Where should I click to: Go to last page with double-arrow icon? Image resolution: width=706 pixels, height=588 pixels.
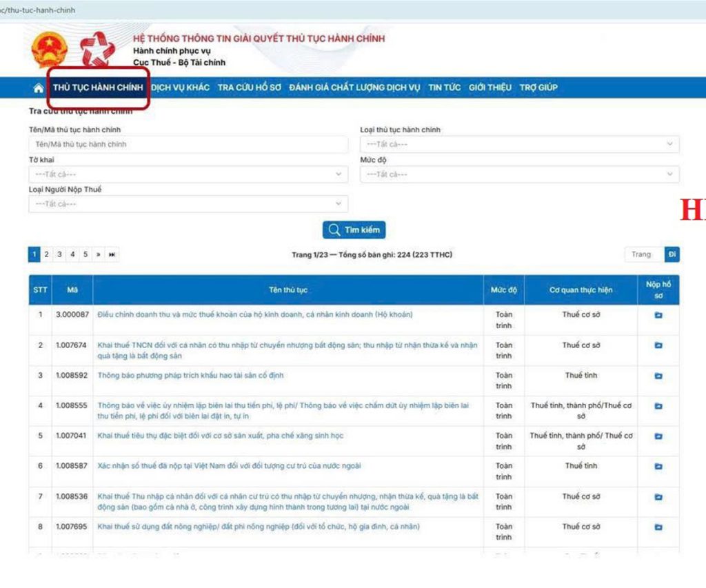click(x=112, y=254)
